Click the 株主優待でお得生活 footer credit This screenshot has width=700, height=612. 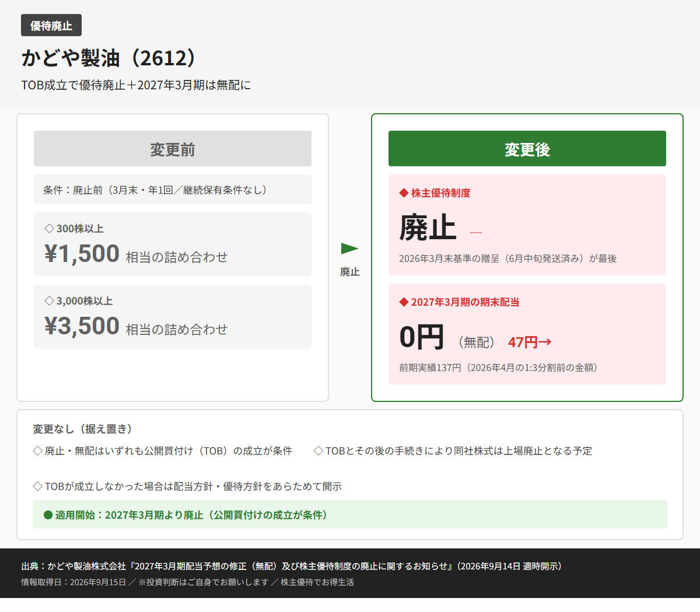[x=317, y=582]
